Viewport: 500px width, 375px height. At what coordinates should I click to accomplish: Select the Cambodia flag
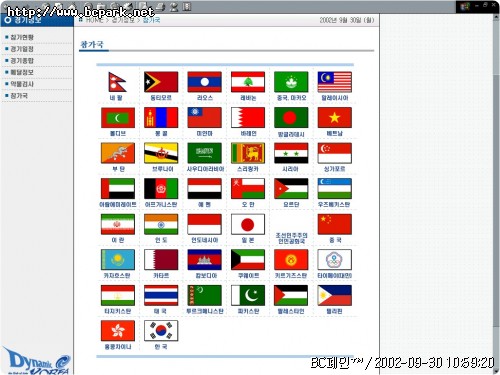pos(204,260)
